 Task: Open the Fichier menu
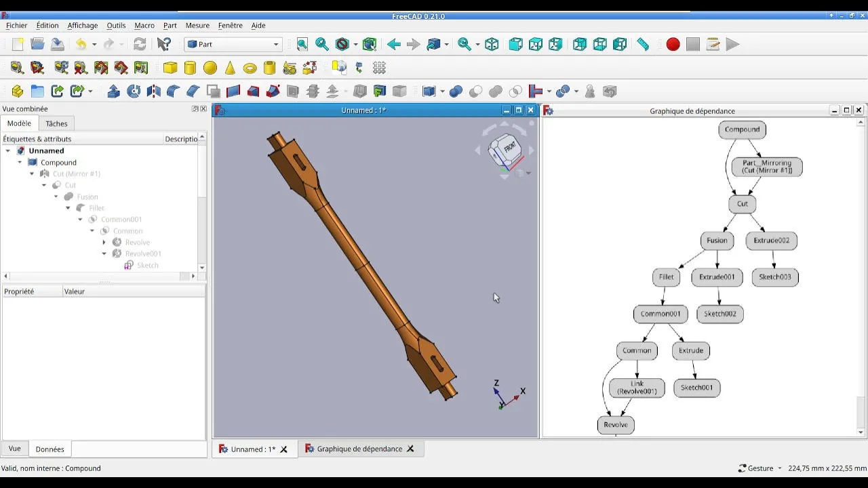pyautogui.click(x=17, y=25)
